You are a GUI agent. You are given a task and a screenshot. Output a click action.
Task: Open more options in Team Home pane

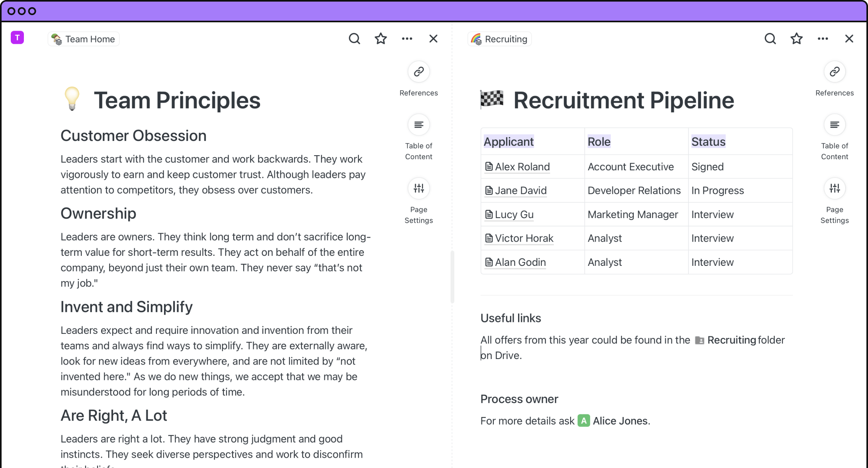[x=407, y=39]
